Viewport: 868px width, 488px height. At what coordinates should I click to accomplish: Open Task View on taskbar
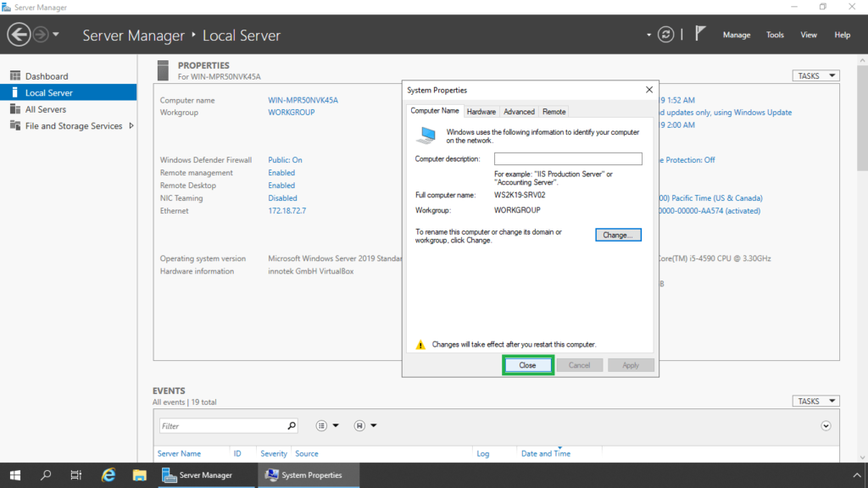click(75, 475)
